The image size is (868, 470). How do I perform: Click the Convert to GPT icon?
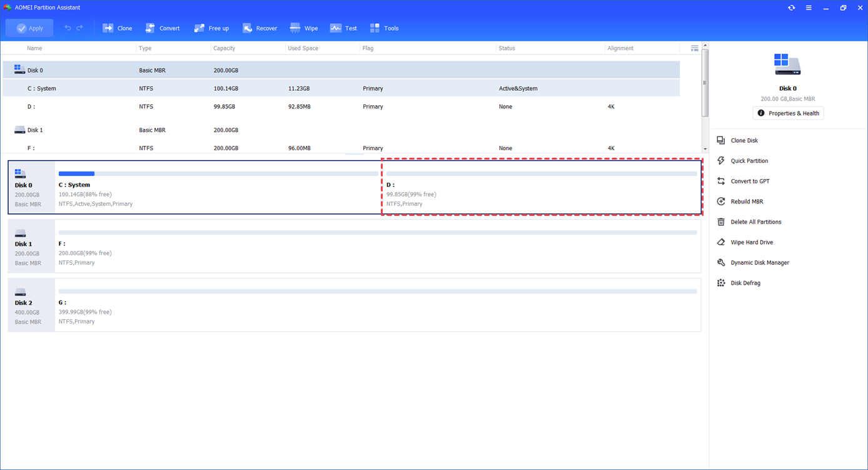[x=721, y=181]
